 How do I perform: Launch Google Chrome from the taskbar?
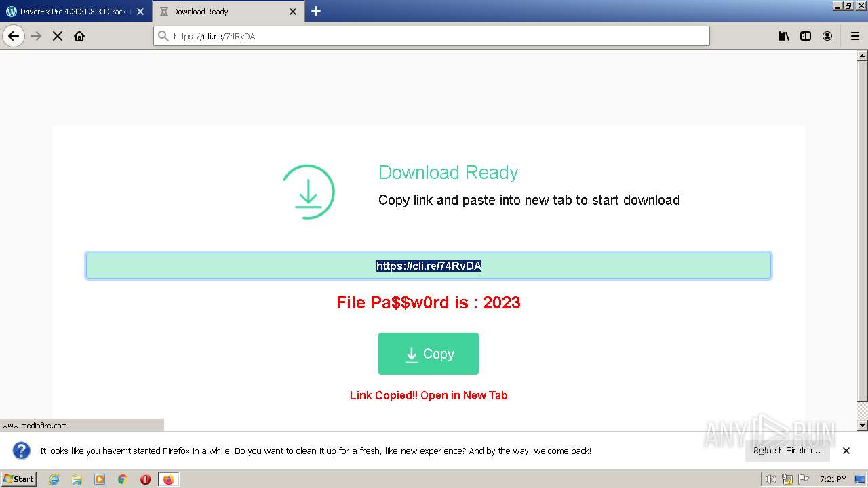[x=123, y=479]
